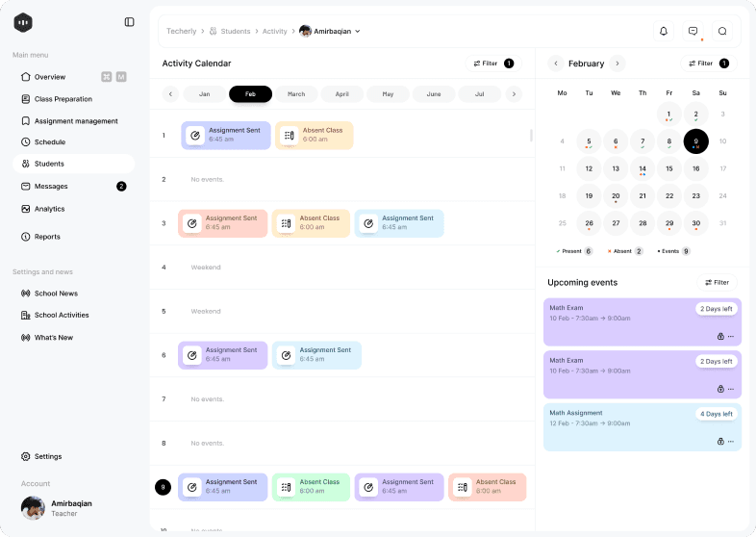This screenshot has width=756, height=537.
Task: Click Filter button beside Upcoming events
Action: pos(718,283)
